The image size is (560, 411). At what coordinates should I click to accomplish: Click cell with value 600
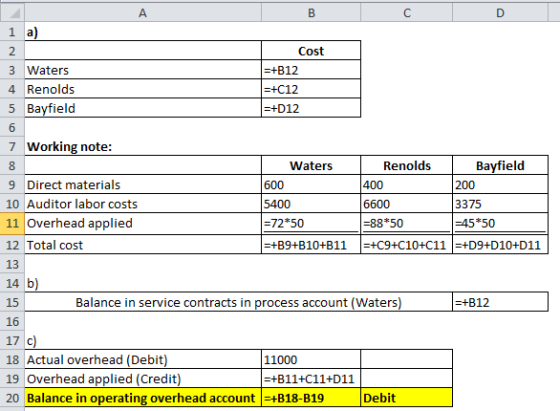pos(311,185)
